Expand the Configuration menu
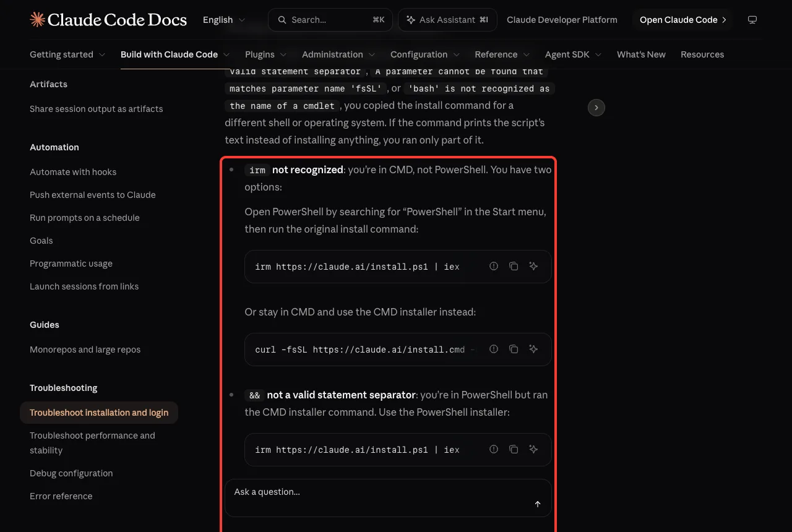The height and width of the screenshot is (532, 792). click(x=425, y=54)
